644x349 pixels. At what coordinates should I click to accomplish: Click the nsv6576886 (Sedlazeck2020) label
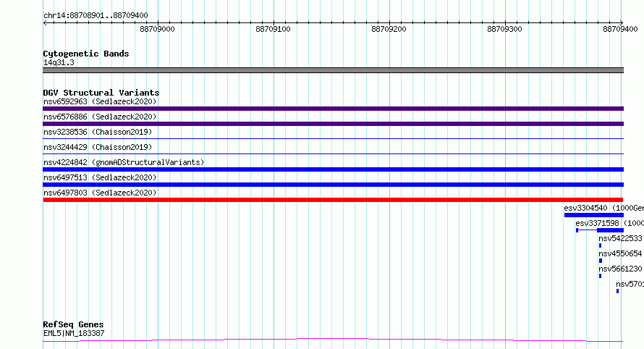point(100,117)
